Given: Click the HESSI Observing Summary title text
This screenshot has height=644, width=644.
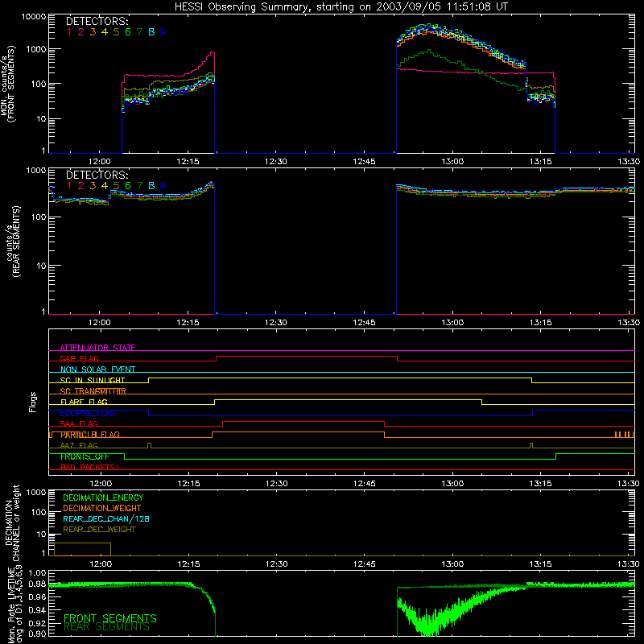Looking at the screenshot, I should pos(341,6).
